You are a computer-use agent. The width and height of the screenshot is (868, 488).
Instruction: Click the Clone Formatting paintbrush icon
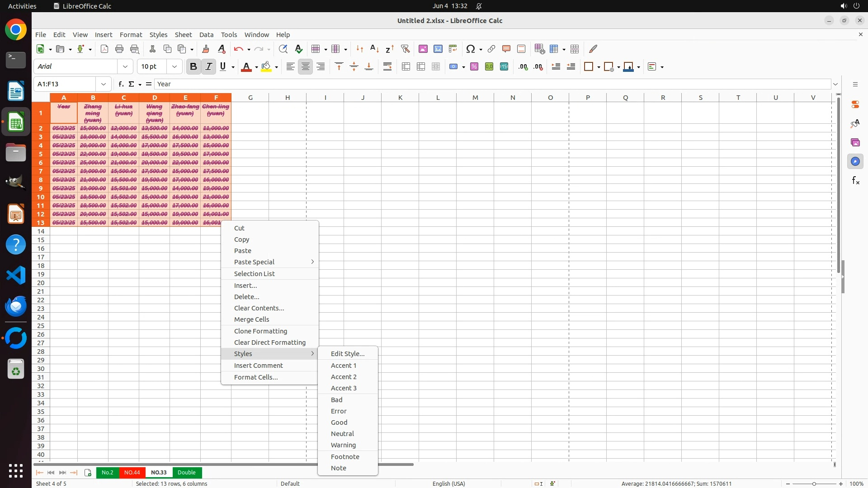click(x=206, y=49)
